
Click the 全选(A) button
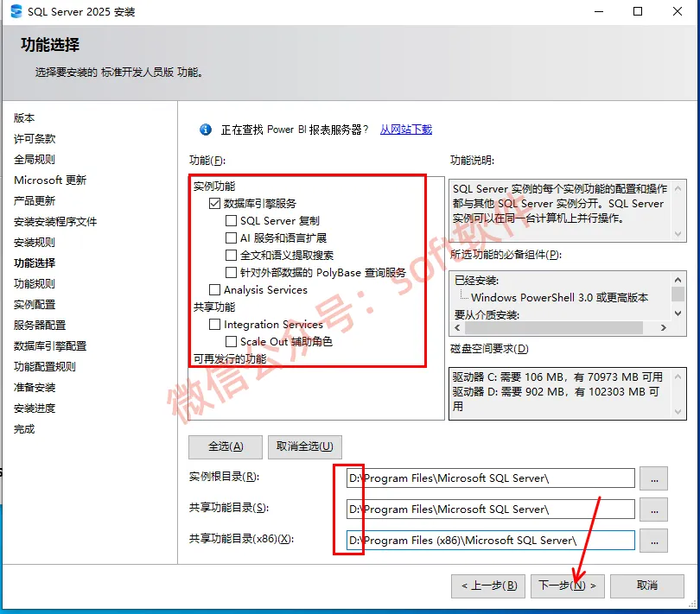pyautogui.click(x=226, y=446)
